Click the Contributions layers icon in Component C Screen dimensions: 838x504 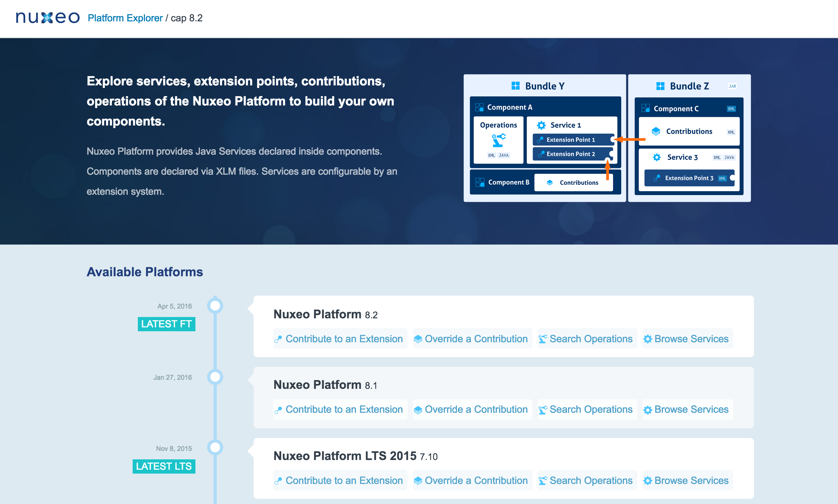point(656,131)
